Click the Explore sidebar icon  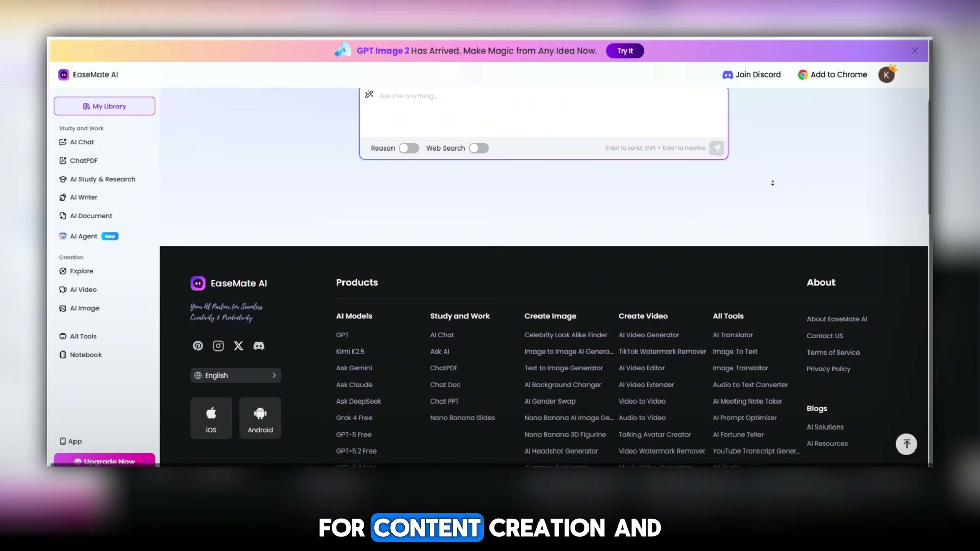point(63,271)
